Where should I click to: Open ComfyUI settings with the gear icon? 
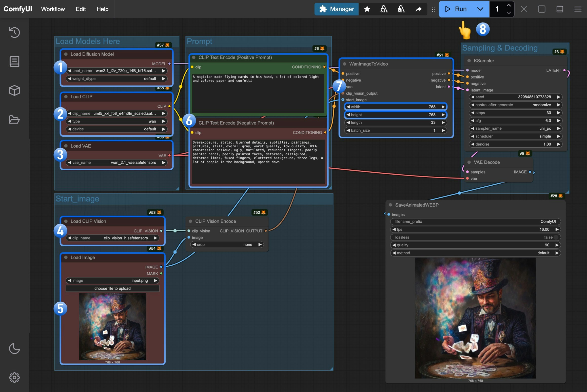pos(14,378)
